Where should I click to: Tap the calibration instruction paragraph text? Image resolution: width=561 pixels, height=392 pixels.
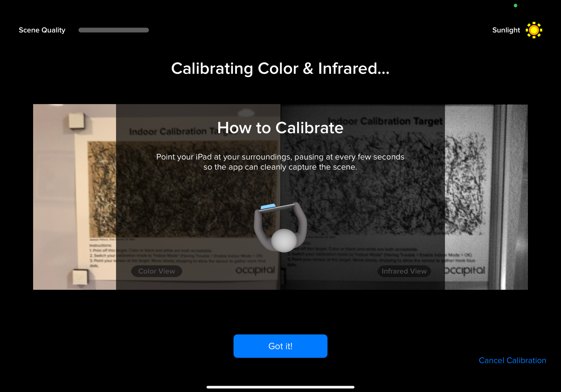[280, 162]
